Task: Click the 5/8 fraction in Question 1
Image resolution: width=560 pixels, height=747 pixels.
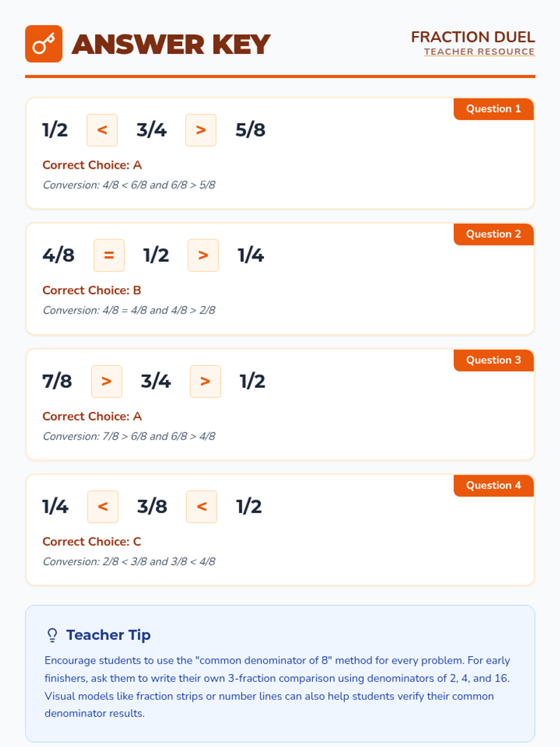Action: pyautogui.click(x=250, y=130)
